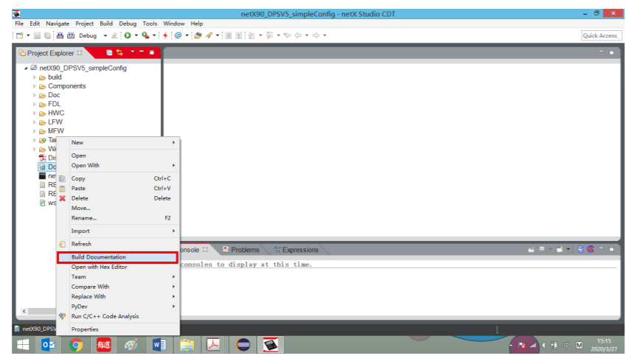This screenshot has height=364, width=631.
Task: Click the Code Analysis icon in context menu
Action: 62,317
